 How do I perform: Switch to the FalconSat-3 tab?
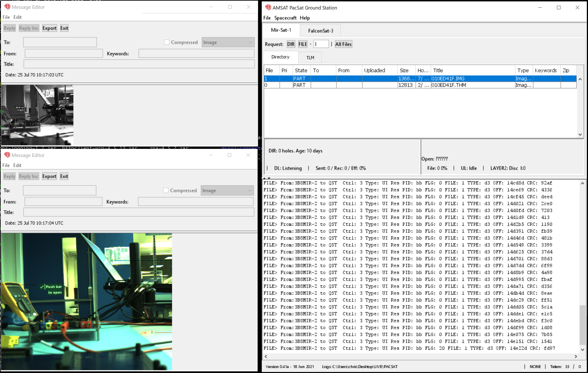(320, 31)
